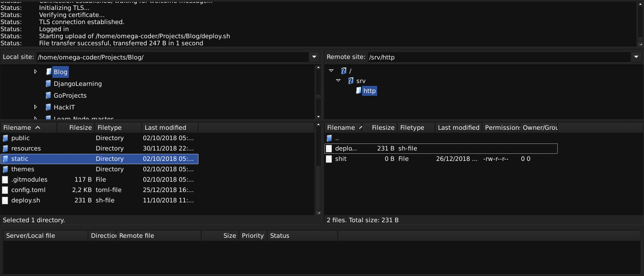The image size is (644, 276).
Task: Click the resources folder icon
Action: [x=5, y=148]
